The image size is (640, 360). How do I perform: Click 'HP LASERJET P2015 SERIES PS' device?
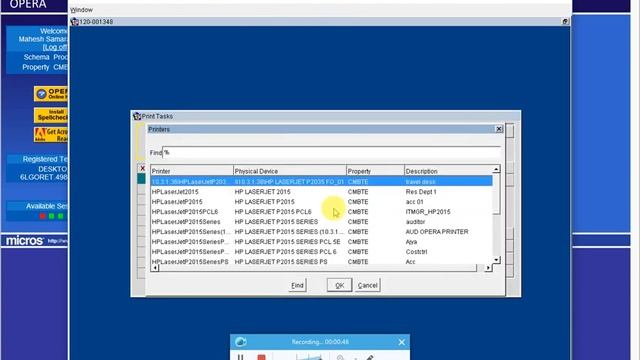point(281,262)
